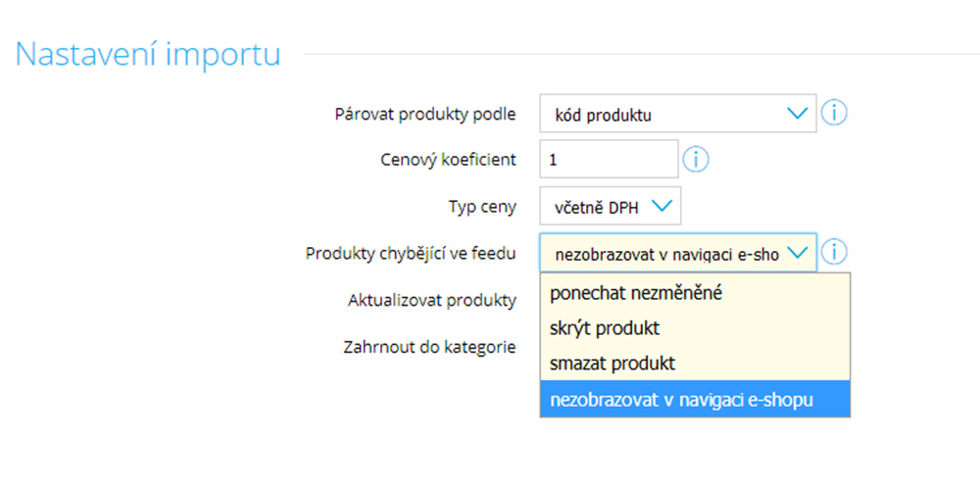Collapse list via nezobrazovat v navigaci chevron arrow
The height and width of the screenshot is (490, 980).
tap(798, 253)
